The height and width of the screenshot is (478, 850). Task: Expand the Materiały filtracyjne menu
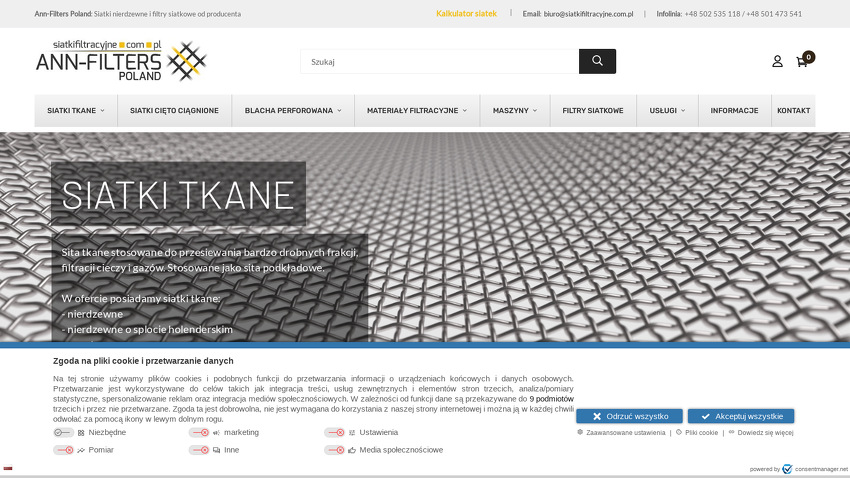pos(417,111)
